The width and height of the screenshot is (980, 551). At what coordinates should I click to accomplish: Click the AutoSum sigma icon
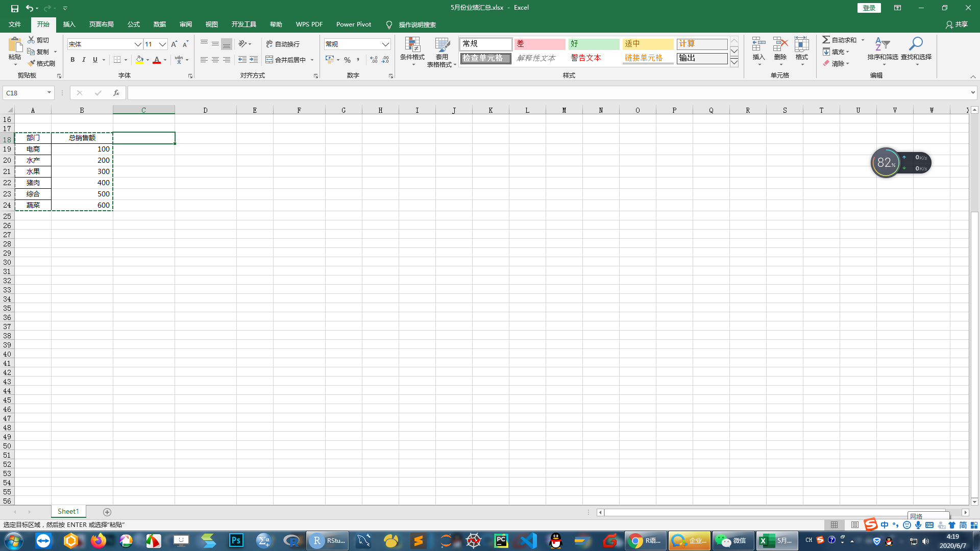point(826,40)
